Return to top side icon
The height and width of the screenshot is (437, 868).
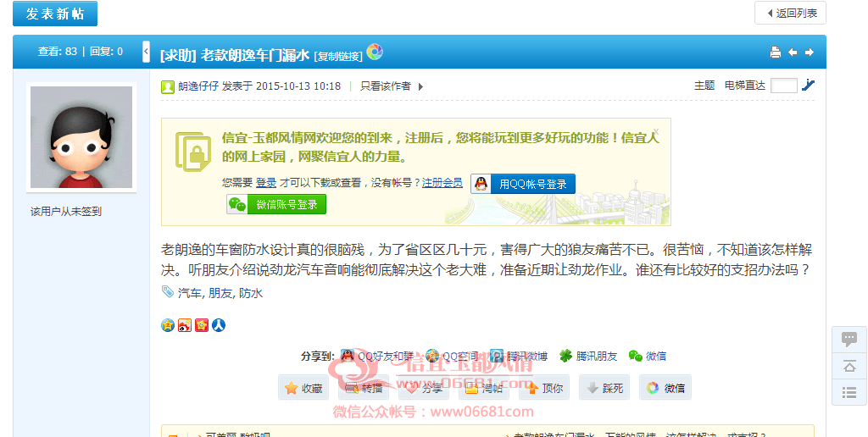pos(849,366)
